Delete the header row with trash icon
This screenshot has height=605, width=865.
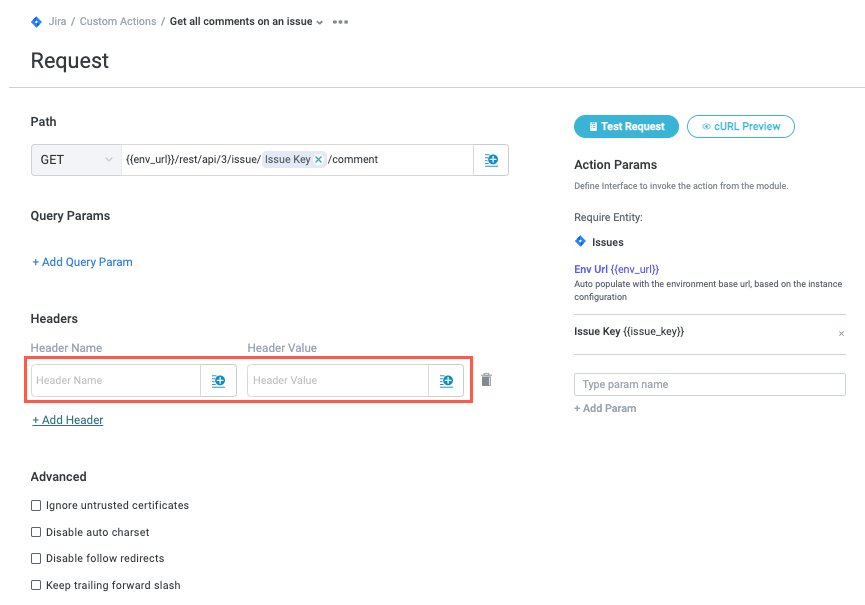coord(486,380)
